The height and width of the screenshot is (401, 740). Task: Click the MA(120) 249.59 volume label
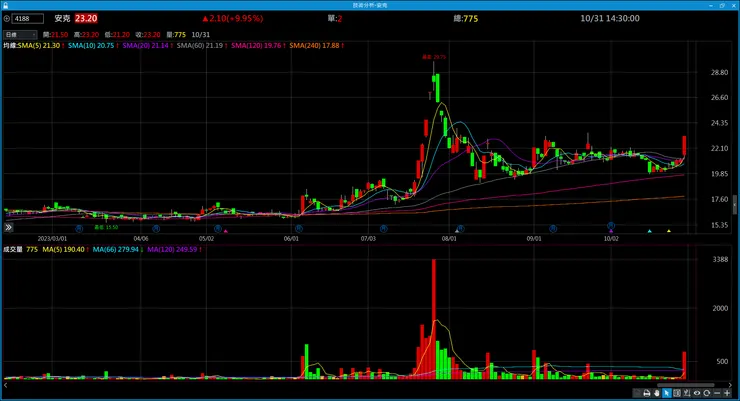[x=174, y=249]
